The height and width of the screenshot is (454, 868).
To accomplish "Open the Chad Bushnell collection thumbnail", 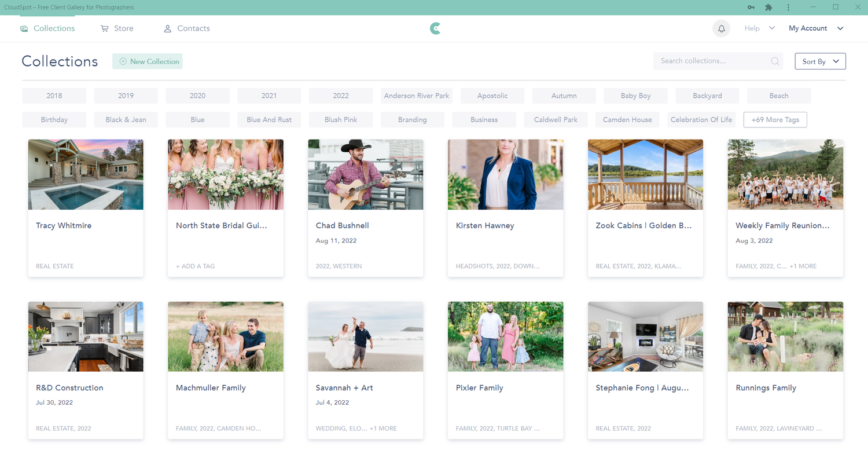I will pos(365,174).
